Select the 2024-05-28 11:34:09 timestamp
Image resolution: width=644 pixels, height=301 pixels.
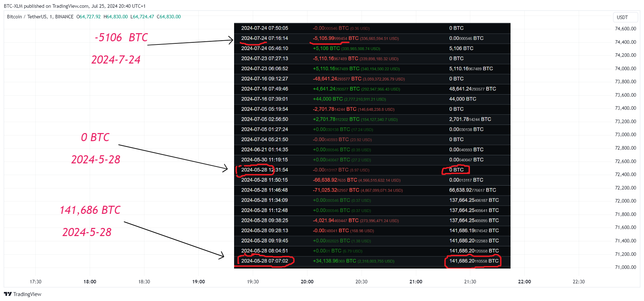[x=265, y=200]
